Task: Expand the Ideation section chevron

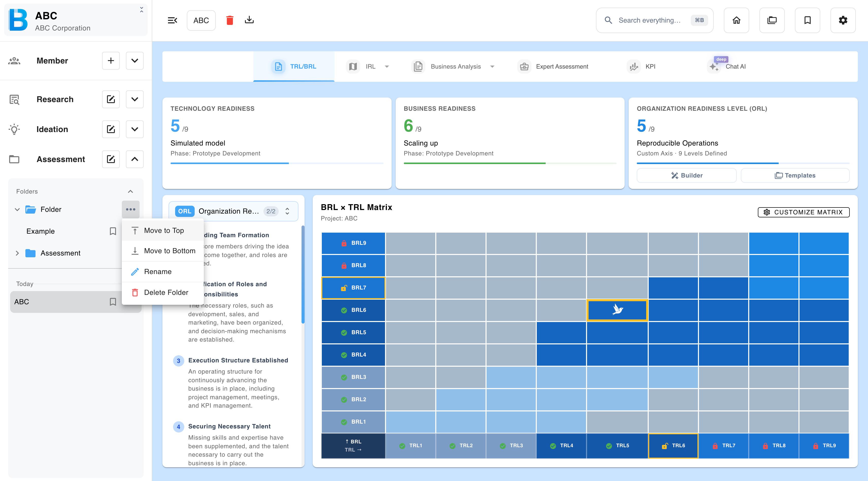Action: pyautogui.click(x=135, y=129)
